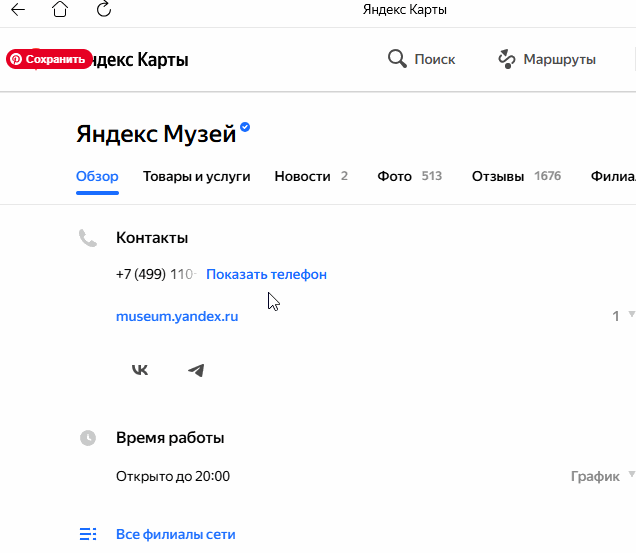Open the Филиалы tab
The height and width of the screenshot is (553, 636).
pyautogui.click(x=613, y=176)
